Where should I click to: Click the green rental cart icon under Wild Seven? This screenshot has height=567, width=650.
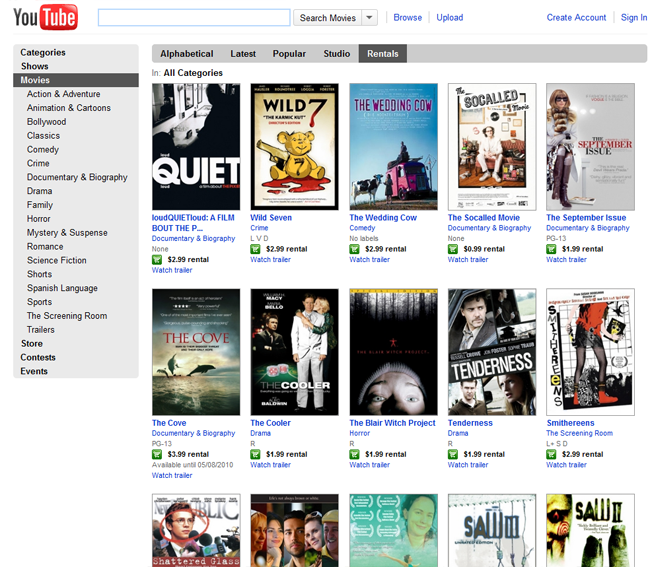[256, 249]
